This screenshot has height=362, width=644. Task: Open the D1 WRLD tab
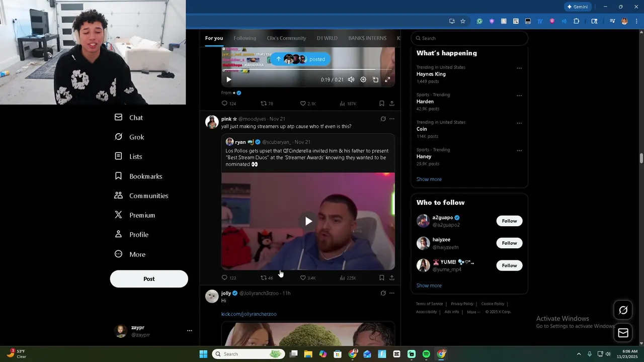tap(327, 38)
